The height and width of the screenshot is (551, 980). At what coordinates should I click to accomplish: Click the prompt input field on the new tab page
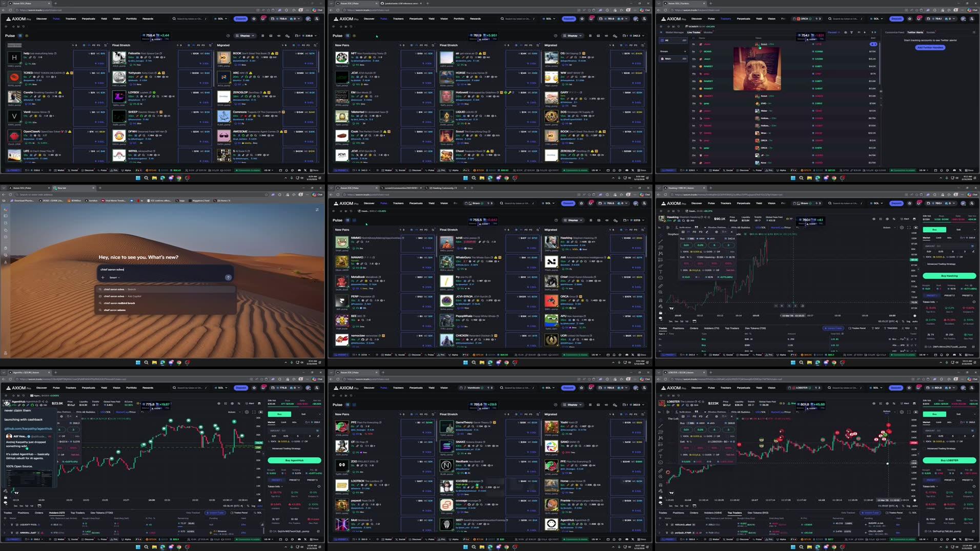coord(164,269)
